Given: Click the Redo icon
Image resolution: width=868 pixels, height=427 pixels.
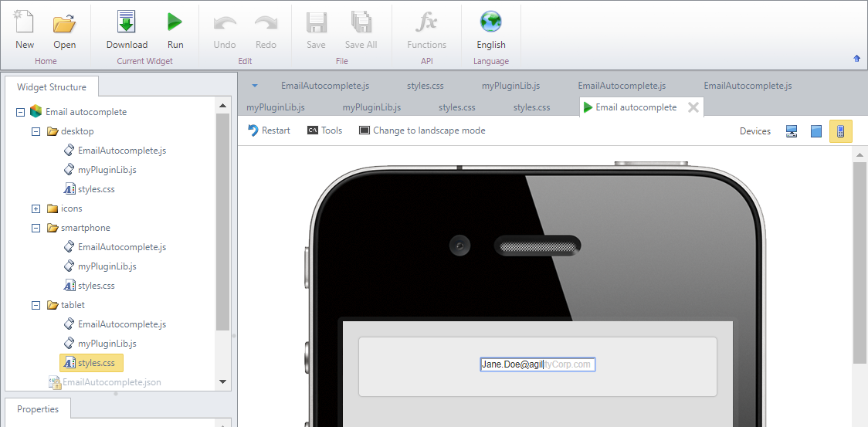Looking at the screenshot, I should tap(266, 23).
